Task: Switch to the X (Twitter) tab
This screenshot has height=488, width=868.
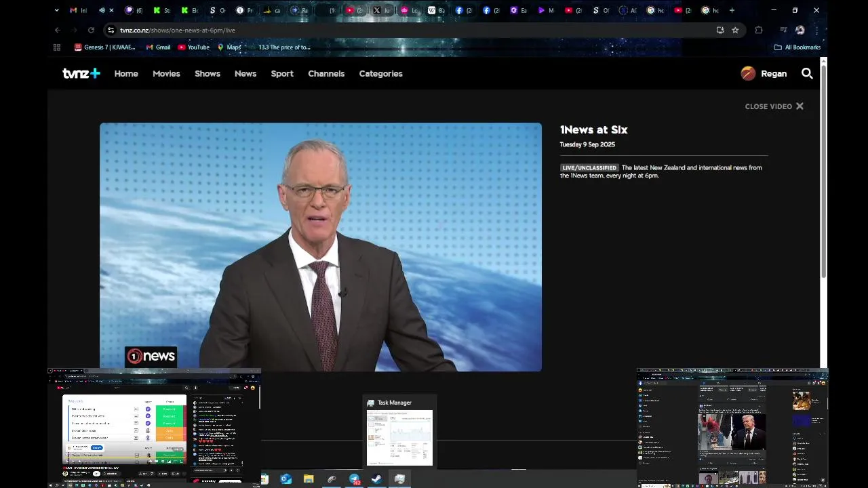Action: [382, 10]
